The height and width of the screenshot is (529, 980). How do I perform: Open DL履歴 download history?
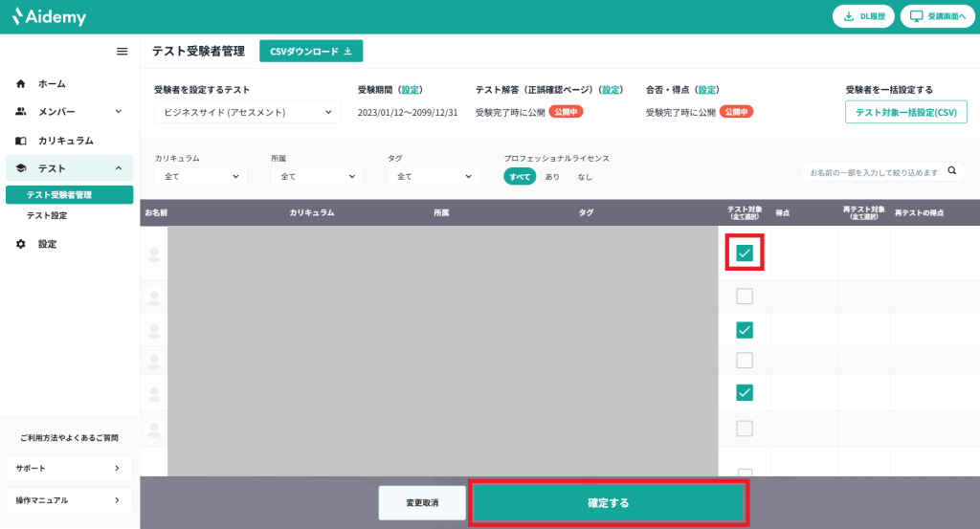pyautogui.click(x=863, y=16)
